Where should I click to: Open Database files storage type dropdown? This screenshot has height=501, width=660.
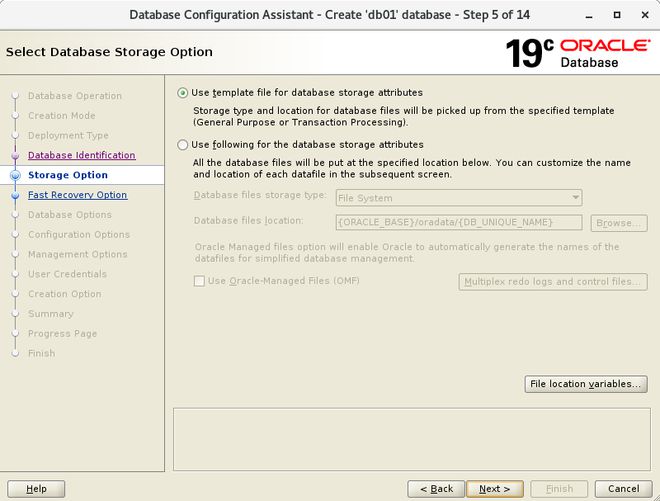tap(459, 198)
